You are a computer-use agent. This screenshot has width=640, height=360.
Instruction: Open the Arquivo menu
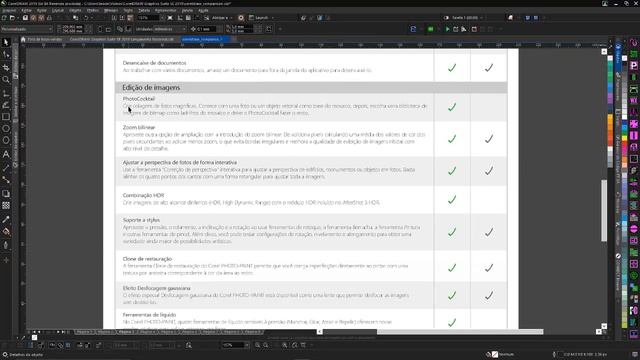pyautogui.click(x=9, y=11)
